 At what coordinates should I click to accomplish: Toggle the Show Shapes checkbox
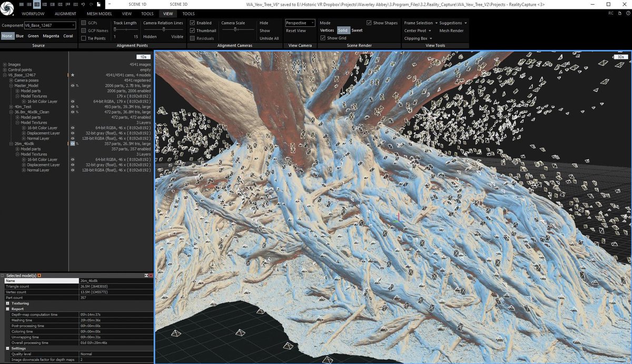[369, 23]
